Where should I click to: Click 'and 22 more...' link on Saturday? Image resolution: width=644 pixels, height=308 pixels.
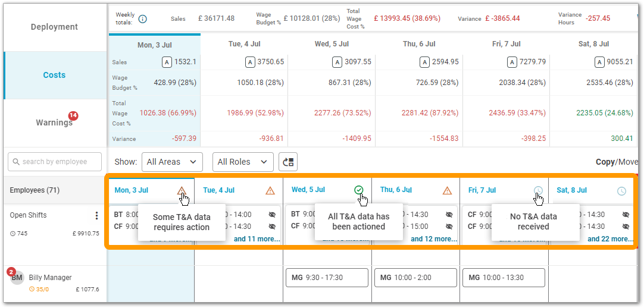coord(610,239)
